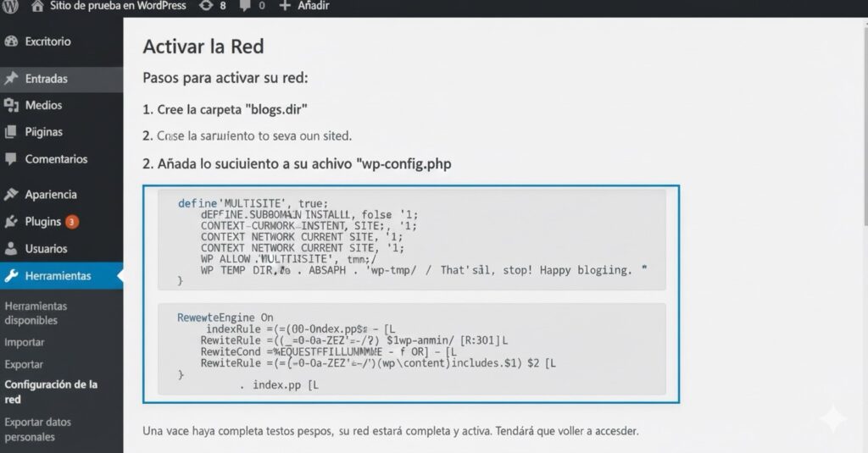Image resolution: width=868 pixels, height=453 pixels.
Task: Open the Comentarios menu in the sidebar
Action: point(56,159)
